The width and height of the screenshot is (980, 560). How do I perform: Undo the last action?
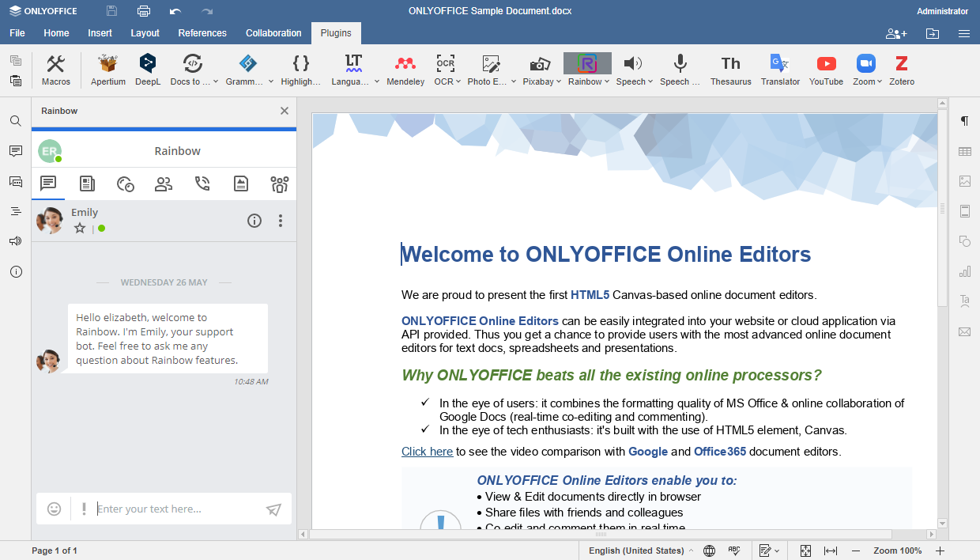[175, 11]
